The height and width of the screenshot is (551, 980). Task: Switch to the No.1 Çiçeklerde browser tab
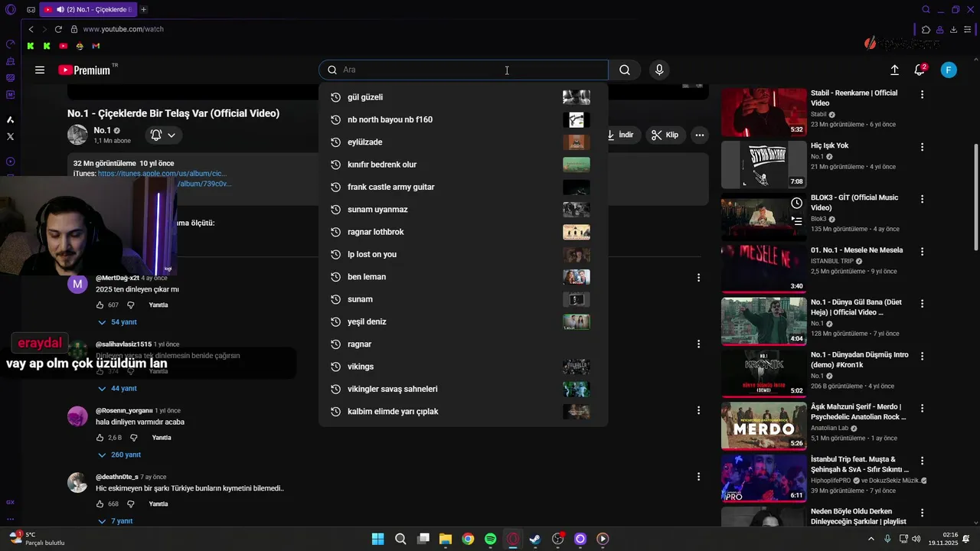point(87,9)
